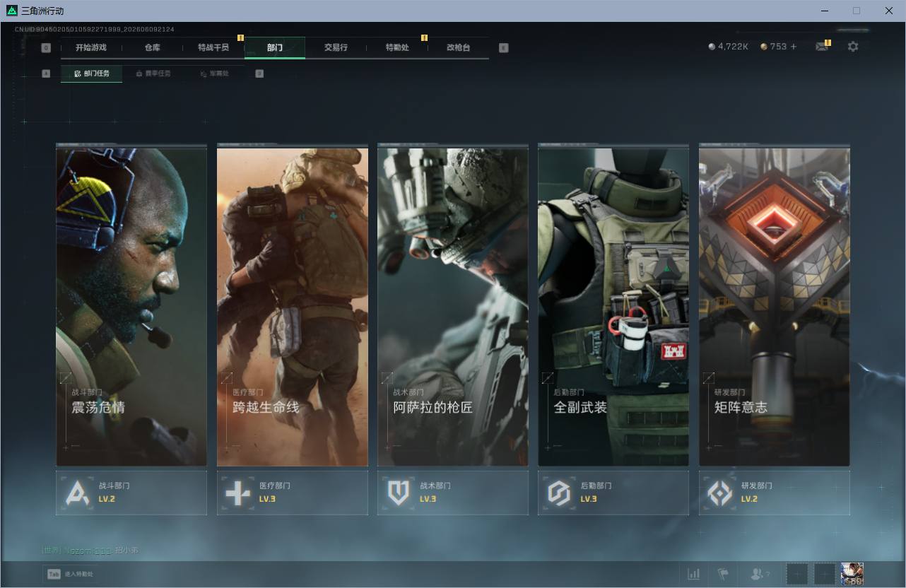Click the second empty squad slot

click(825, 574)
